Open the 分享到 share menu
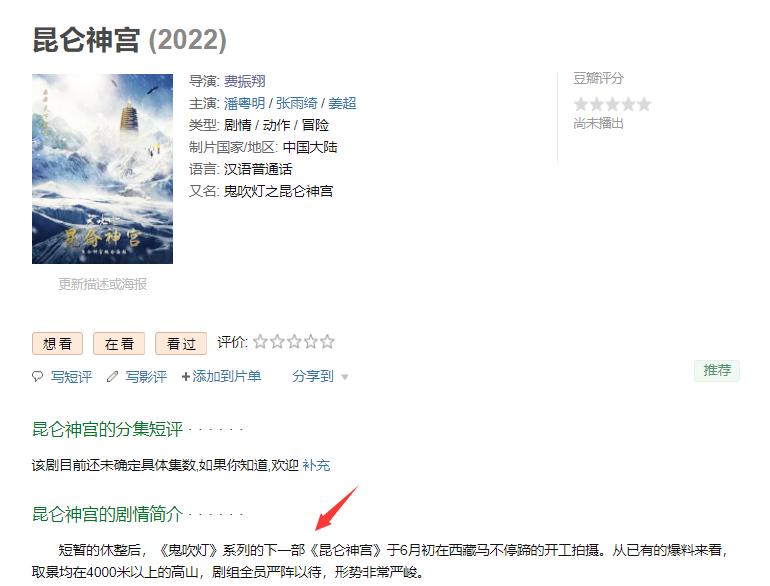The image size is (770, 586). (x=313, y=377)
